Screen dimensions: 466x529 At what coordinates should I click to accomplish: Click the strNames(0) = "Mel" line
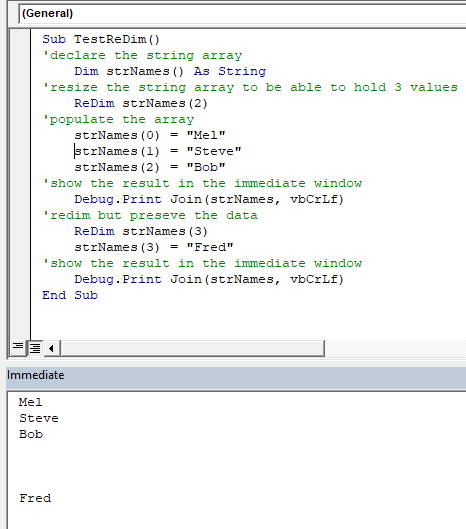pos(150,135)
